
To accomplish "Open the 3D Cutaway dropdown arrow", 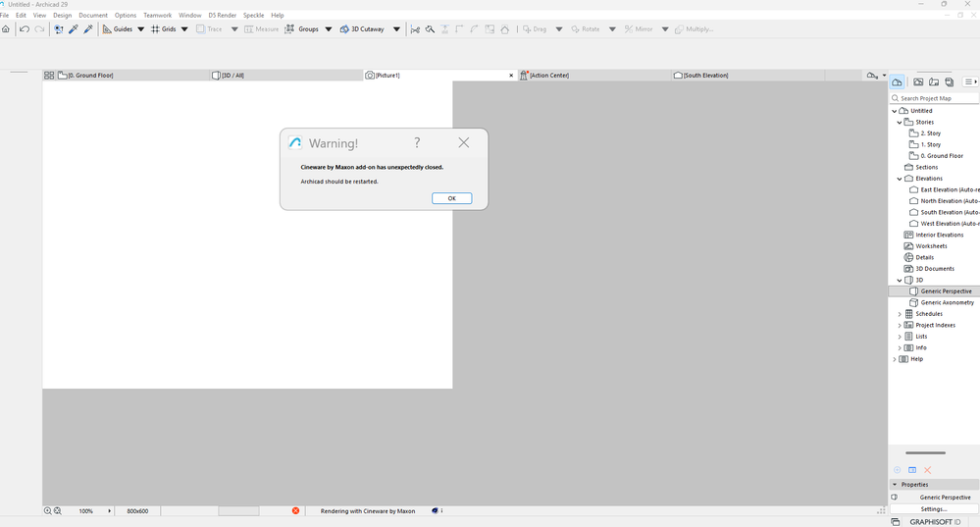I will (x=396, y=28).
